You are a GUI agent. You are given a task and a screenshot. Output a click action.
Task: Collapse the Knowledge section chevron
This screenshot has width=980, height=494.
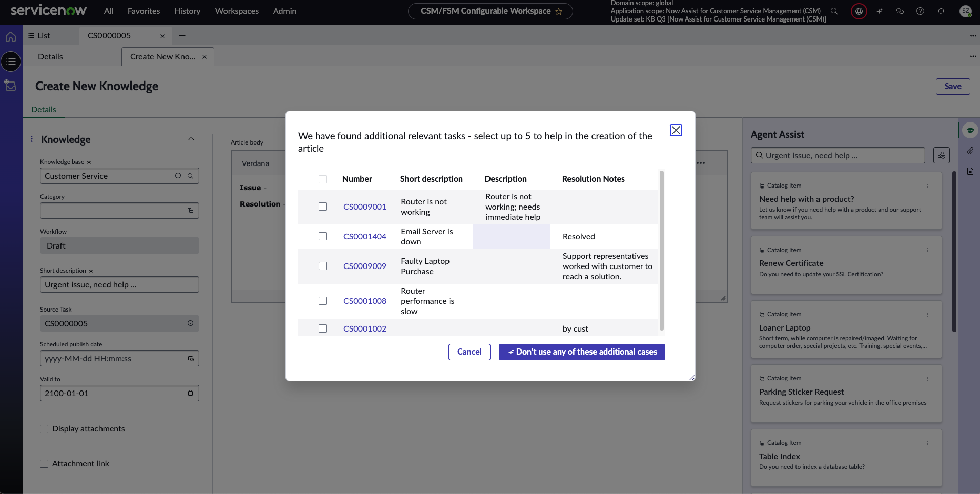click(191, 139)
